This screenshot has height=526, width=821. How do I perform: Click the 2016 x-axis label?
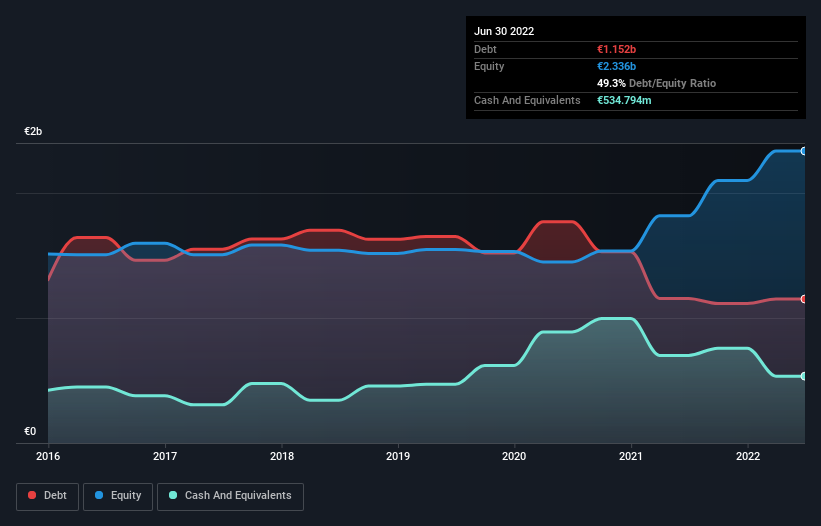click(x=48, y=456)
